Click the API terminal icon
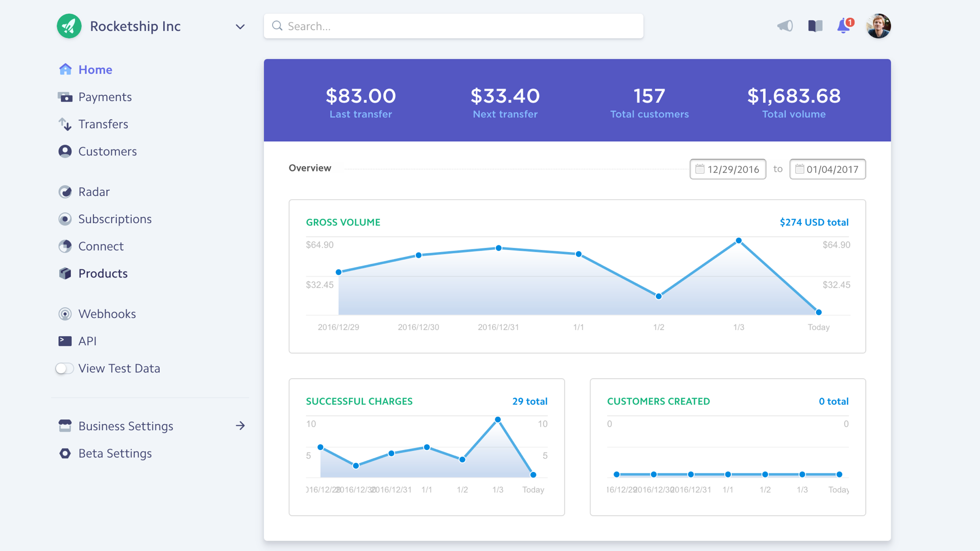This screenshot has width=980, height=551. [65, 341]
